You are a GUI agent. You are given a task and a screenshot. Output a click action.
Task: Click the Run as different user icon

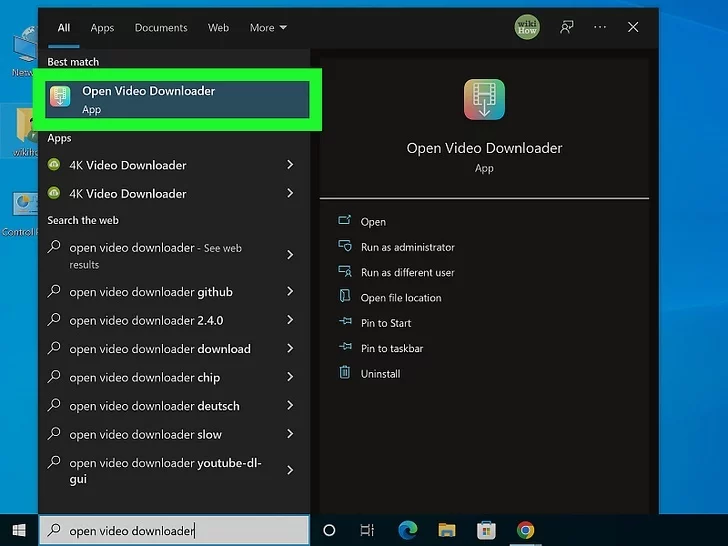[x=344, y=271]
